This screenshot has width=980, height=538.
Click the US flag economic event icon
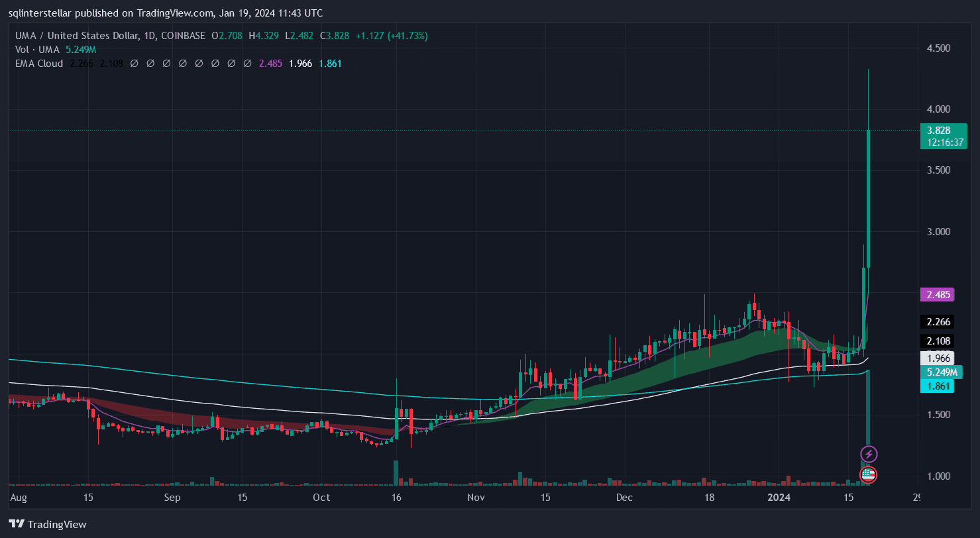pos(869,474)
